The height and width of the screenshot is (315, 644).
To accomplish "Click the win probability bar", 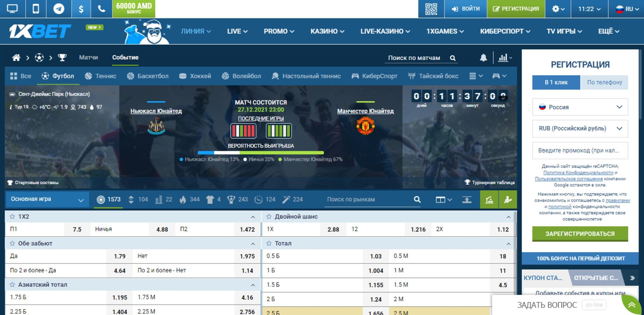I will [261, 153].
